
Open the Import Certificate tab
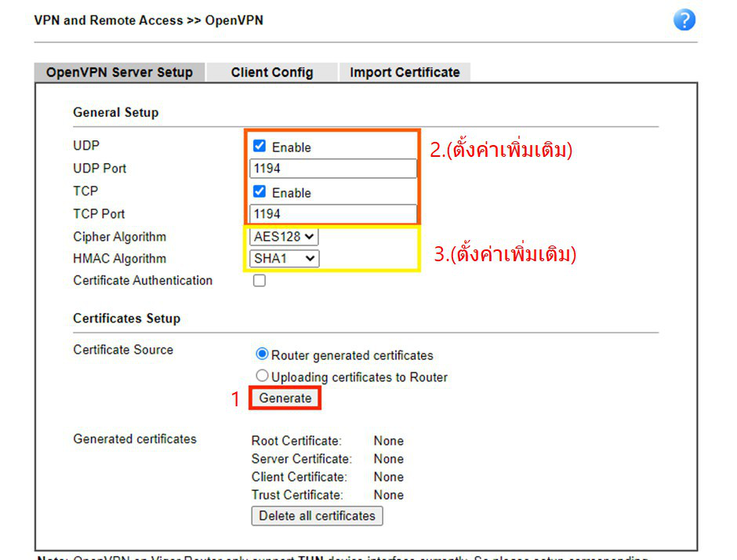click(405, 72)
